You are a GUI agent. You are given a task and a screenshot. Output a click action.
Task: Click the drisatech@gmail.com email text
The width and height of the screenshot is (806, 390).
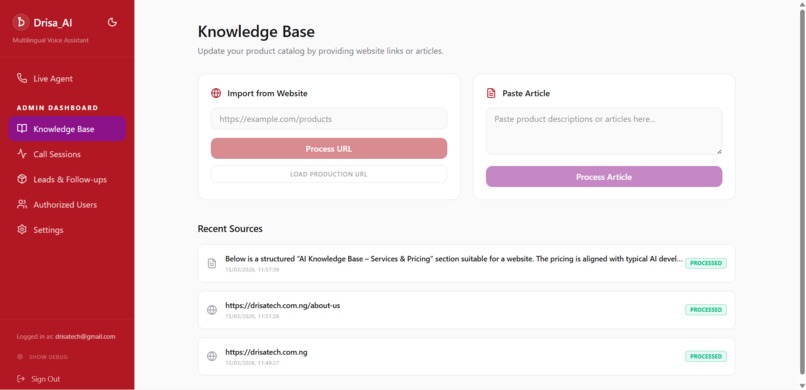pos(85,337)
